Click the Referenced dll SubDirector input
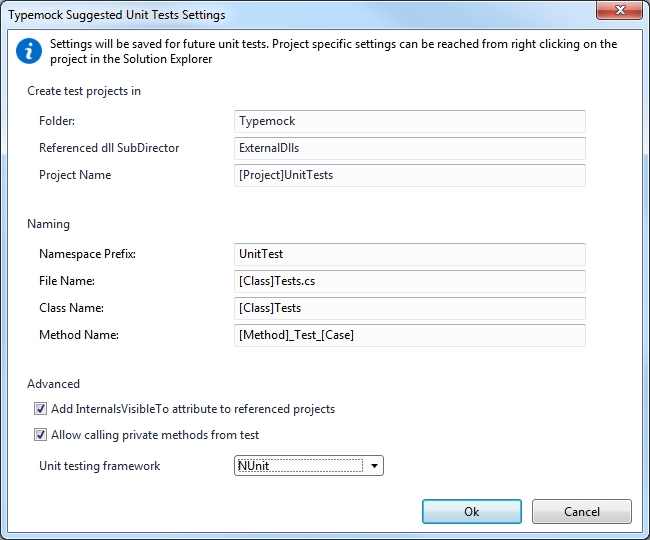This screenshot has width=650, height=540. (x=409, y=148)
